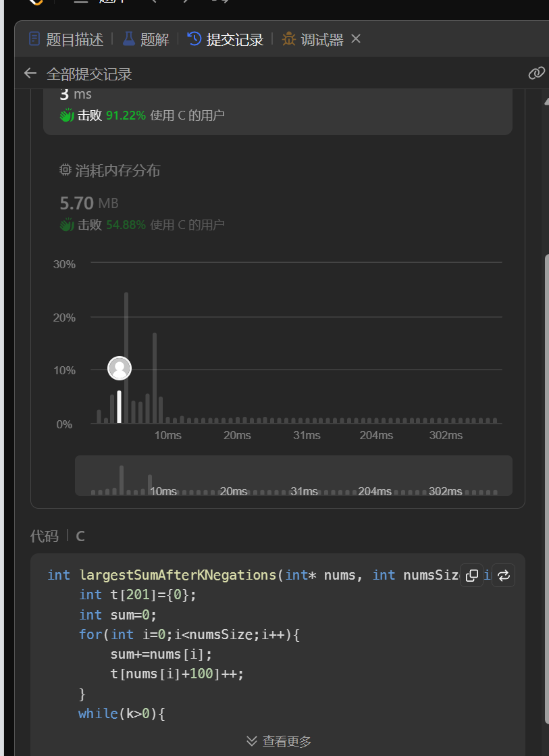Click the swap arrows icon on code block
This screenshot has width=549, height=756.
(x=503, y=576)
